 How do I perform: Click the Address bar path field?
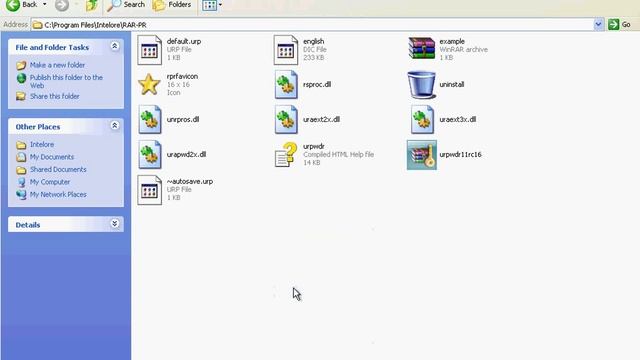[x=313, y=25]
